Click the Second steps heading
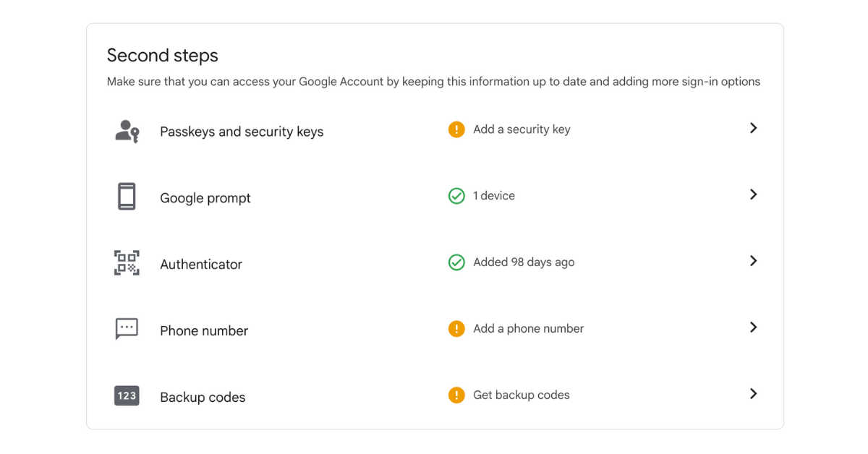Image resolution: width=868 pixels, height=454 pixels. 162,56
